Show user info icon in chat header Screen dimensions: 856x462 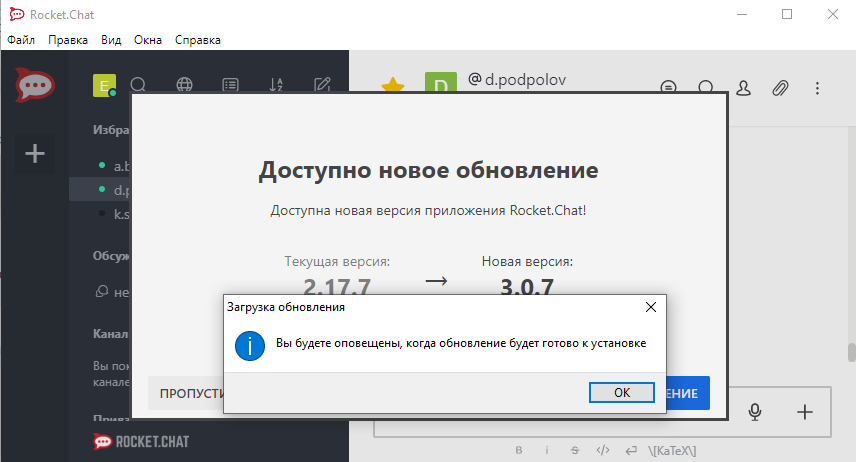click(743, 88)
